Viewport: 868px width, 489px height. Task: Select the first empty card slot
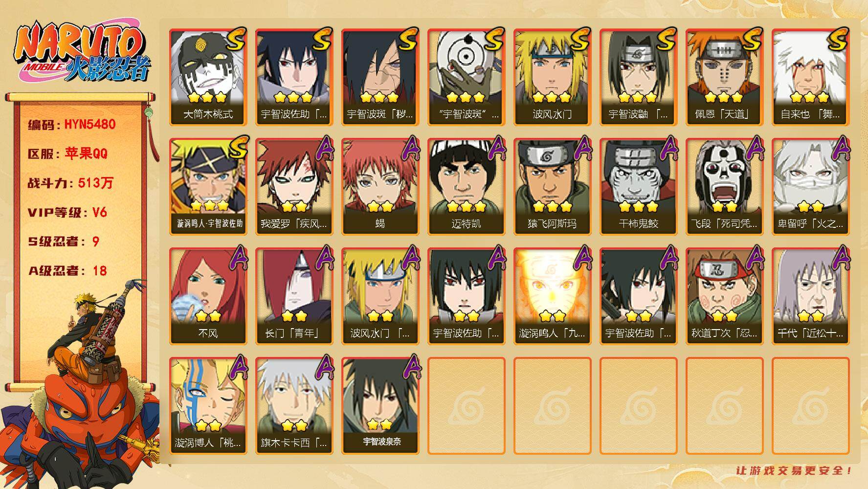[x=467, y=406]
